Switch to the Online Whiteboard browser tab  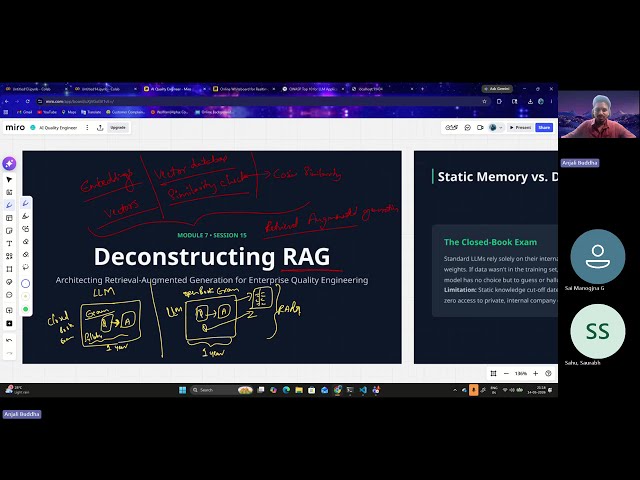(242, 89)
